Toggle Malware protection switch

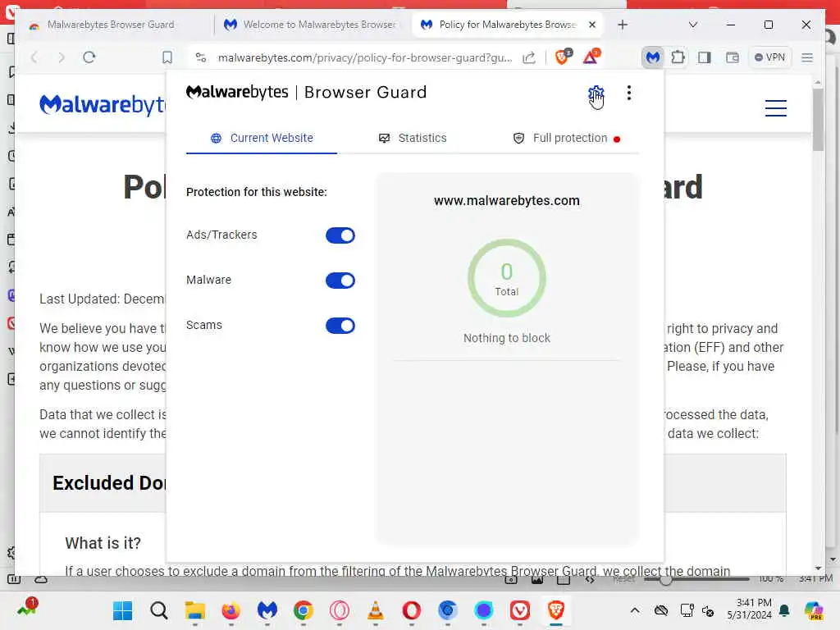point(340,281)
